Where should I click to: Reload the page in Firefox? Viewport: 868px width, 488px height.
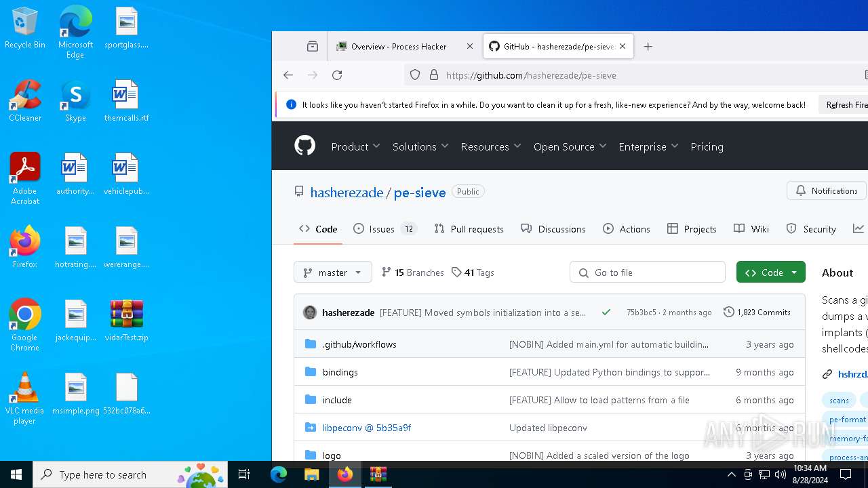(337, 75)
